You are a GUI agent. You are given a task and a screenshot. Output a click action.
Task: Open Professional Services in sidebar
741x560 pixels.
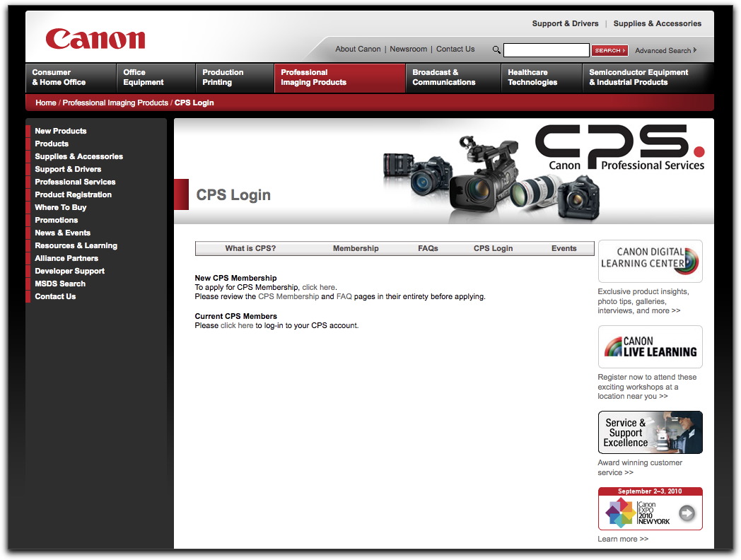click(x=75, y=182)
